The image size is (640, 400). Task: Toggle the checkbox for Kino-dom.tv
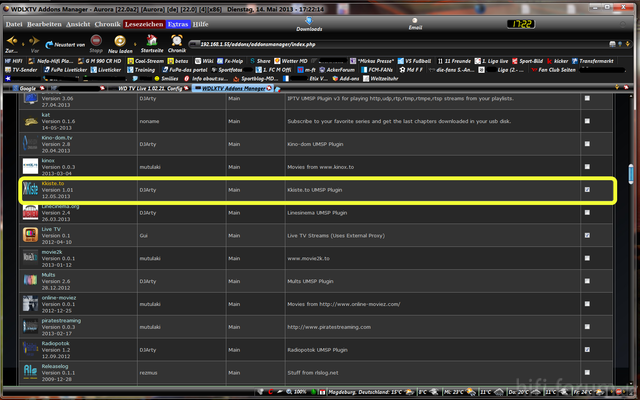click(x=587, y=144)
